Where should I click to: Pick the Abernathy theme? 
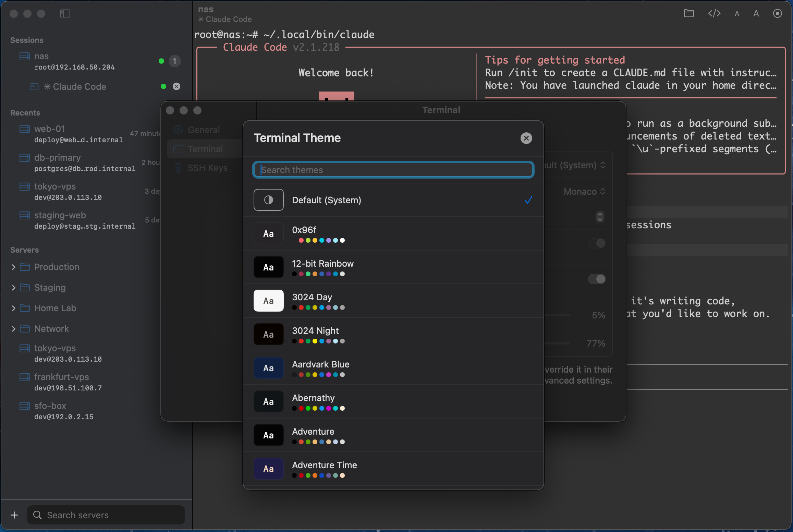(393, 401)
